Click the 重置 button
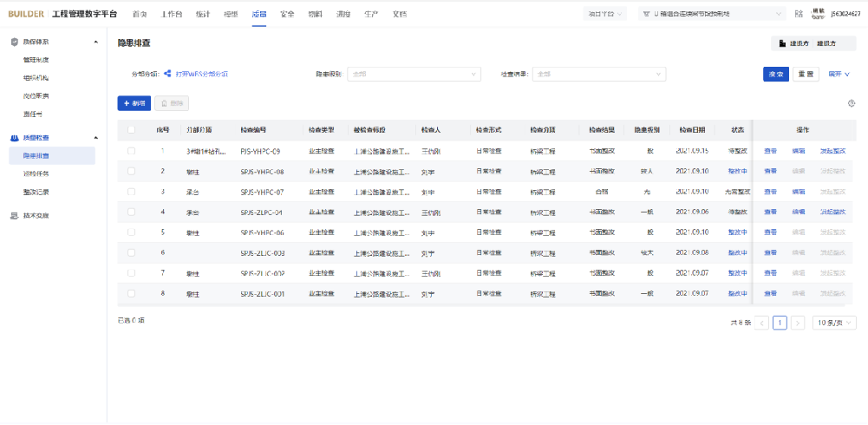Screen dimensions: 868x425 (806, 74)
